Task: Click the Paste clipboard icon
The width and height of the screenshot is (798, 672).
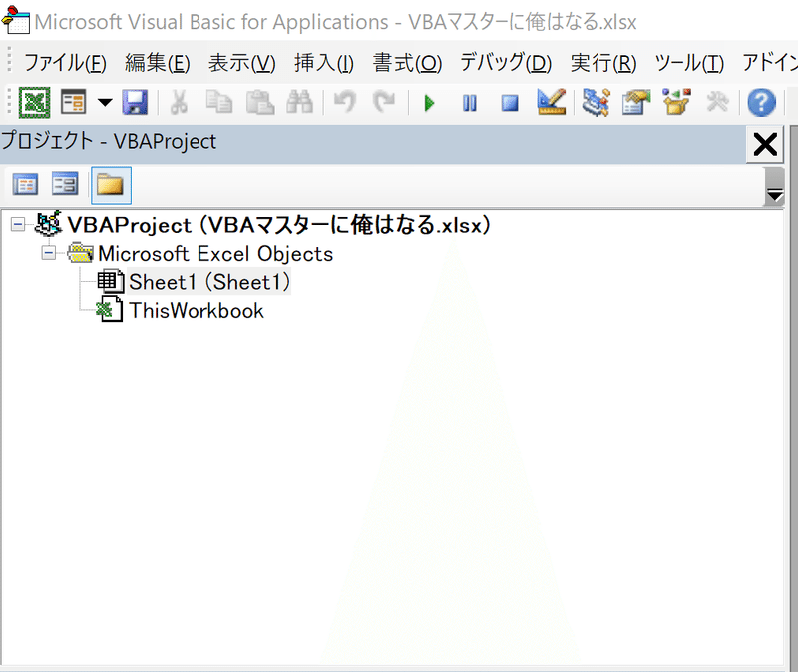Action: pyautogui.click(x=260, y=103)
